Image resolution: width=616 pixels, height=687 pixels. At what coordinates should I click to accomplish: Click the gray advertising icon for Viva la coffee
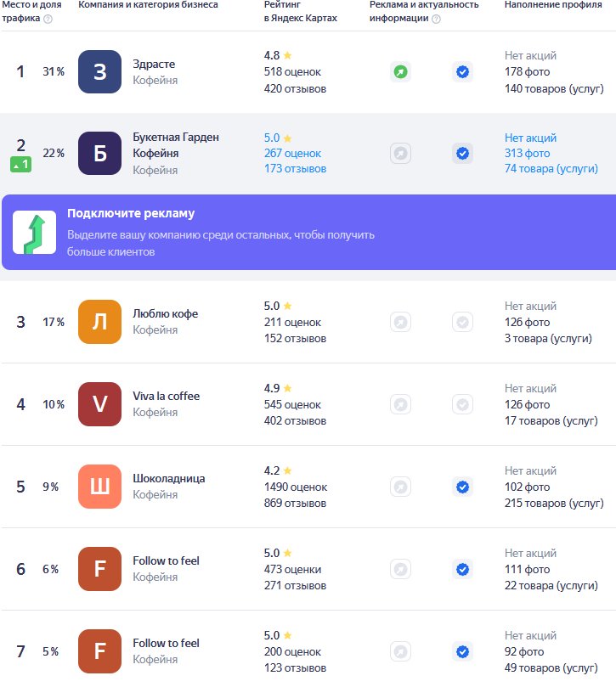click(400, 405)
